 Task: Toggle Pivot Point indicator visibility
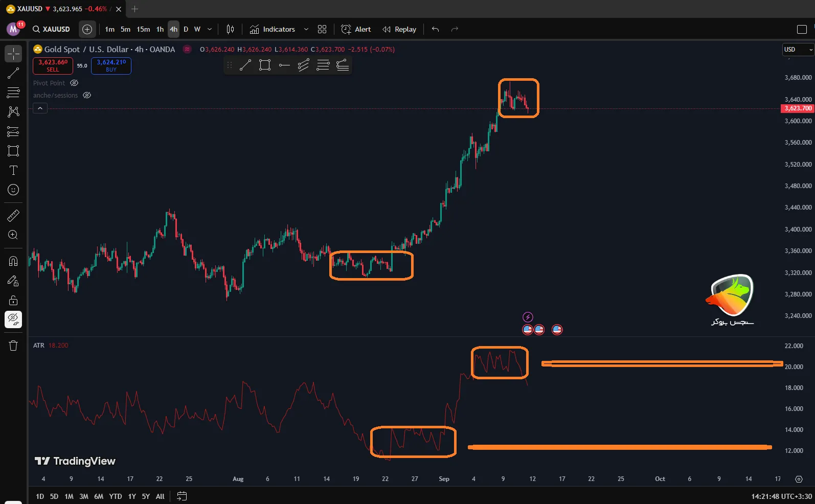click(x=74, y=83)
